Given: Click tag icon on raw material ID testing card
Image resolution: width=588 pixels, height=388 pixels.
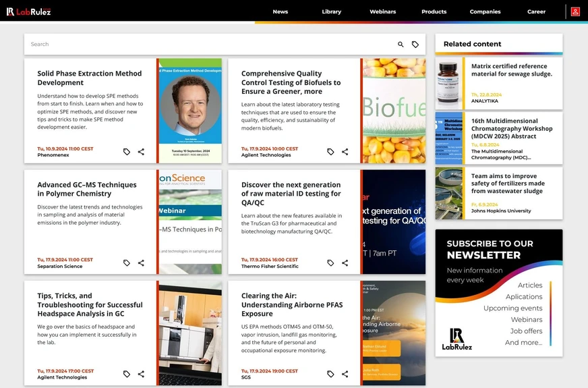Looking at the screenshot, I should (330, 262).
